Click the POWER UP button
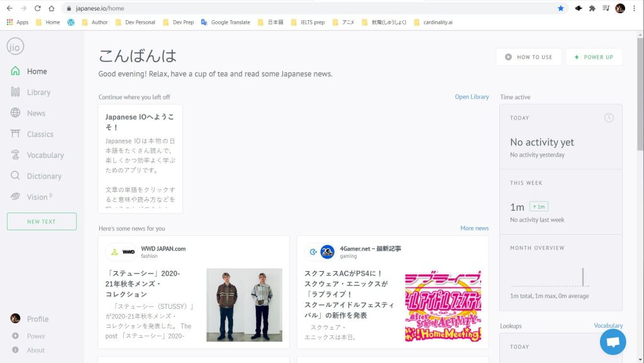The height and width of the screenshot is (363, 644). point(594,57)
